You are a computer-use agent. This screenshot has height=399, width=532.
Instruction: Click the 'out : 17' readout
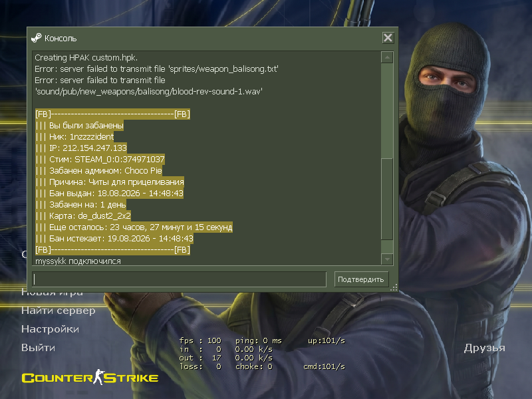coord(200,358)
